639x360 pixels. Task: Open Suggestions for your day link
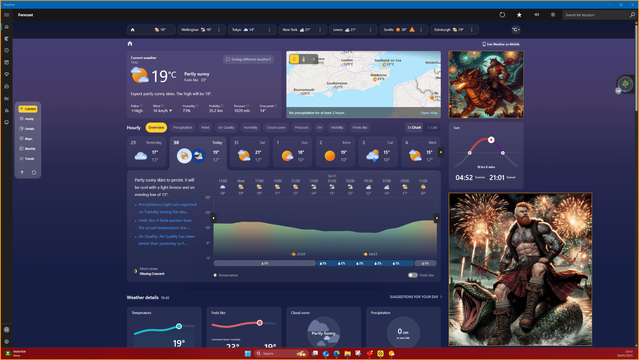(416, 297)
